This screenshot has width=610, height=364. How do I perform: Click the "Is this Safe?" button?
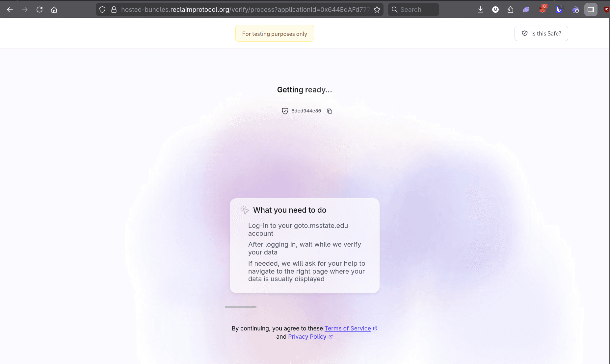coord(541,34)
